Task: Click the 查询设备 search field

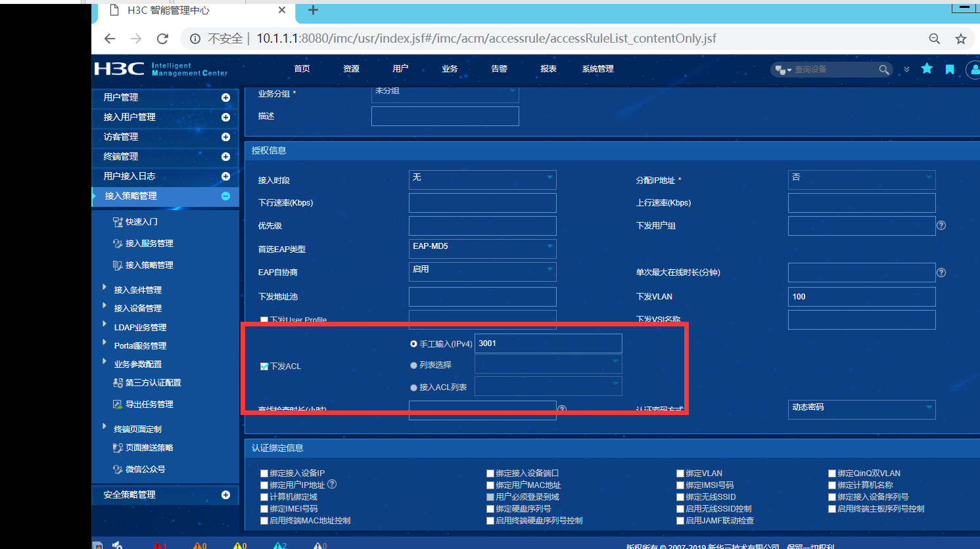Action: 835,70
